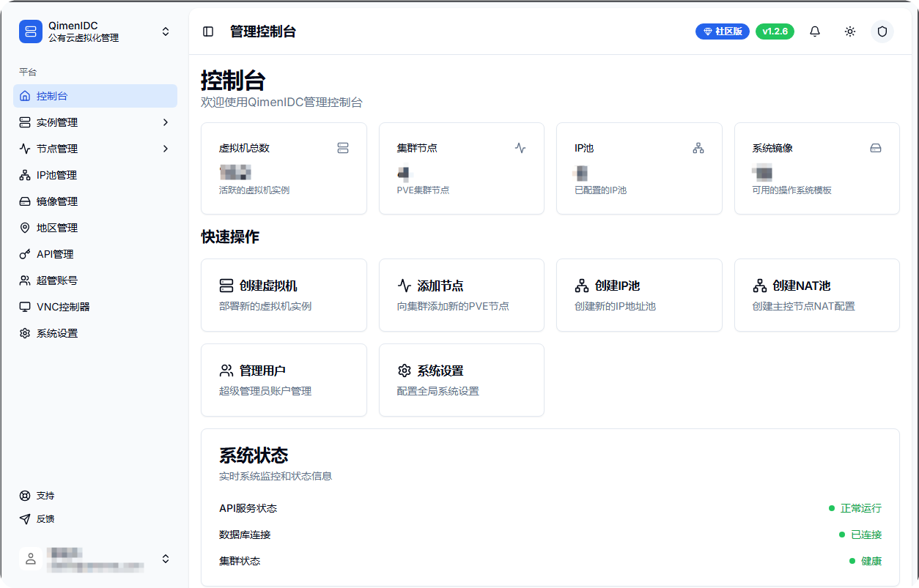919x588 pixels.
Task: Click the VNC控制器 monitor icon
Action: coord(25,307)
